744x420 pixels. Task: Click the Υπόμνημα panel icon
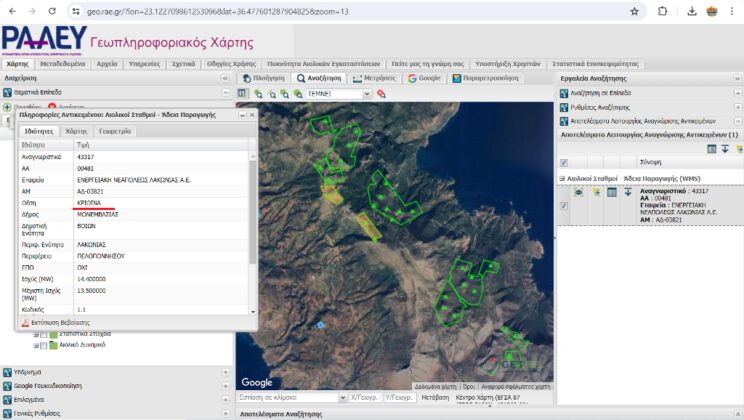pos(7,372)
